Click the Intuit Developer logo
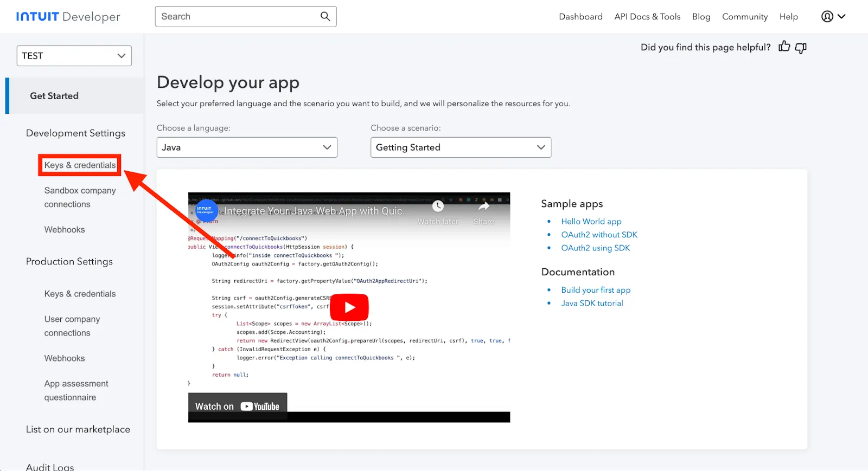 (x=68, y=17)
